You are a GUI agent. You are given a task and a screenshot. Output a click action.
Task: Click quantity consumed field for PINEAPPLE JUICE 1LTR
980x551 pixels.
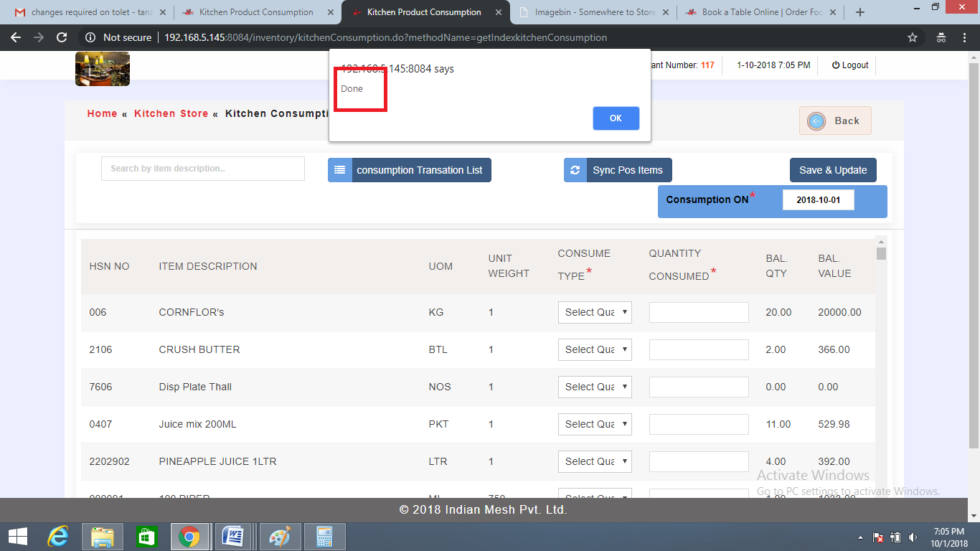(699, 461)
